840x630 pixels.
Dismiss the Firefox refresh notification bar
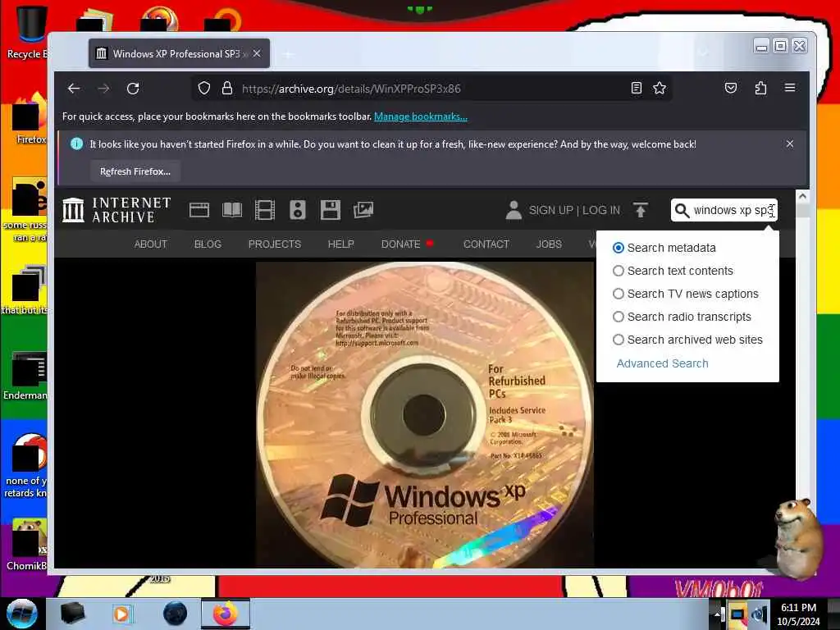790,144
